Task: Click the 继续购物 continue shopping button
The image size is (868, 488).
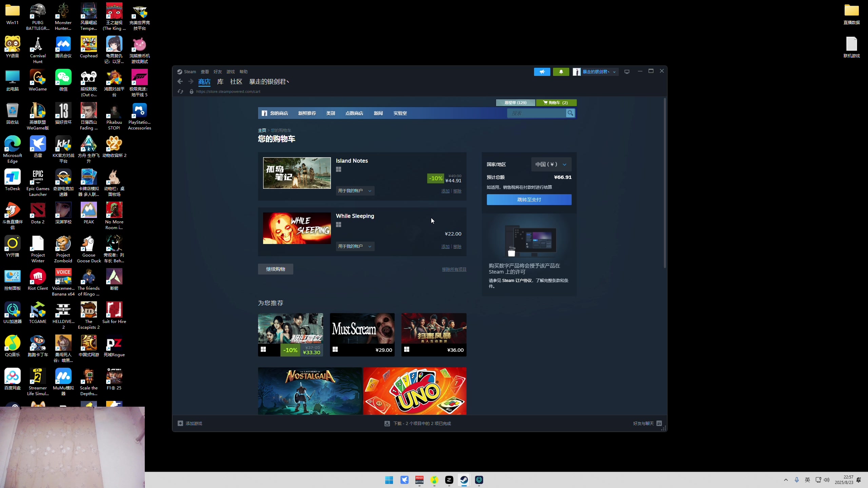Action: pos(275,269)
